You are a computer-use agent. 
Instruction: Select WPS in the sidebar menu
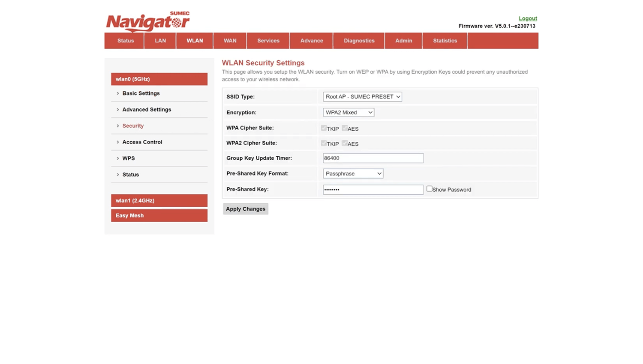click(129, 158)
